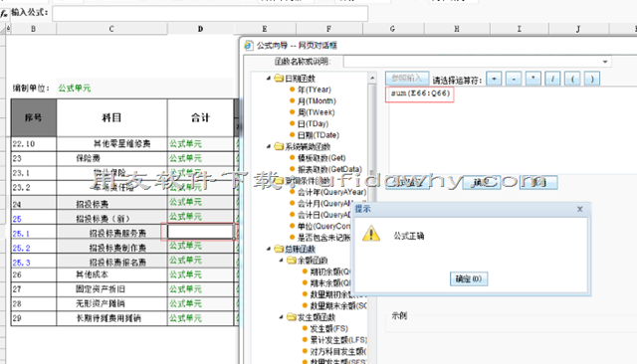This screenshot has height=364, width=637.
Task: Select 对方科目发生额 function
Action: [x=338, y=351]
